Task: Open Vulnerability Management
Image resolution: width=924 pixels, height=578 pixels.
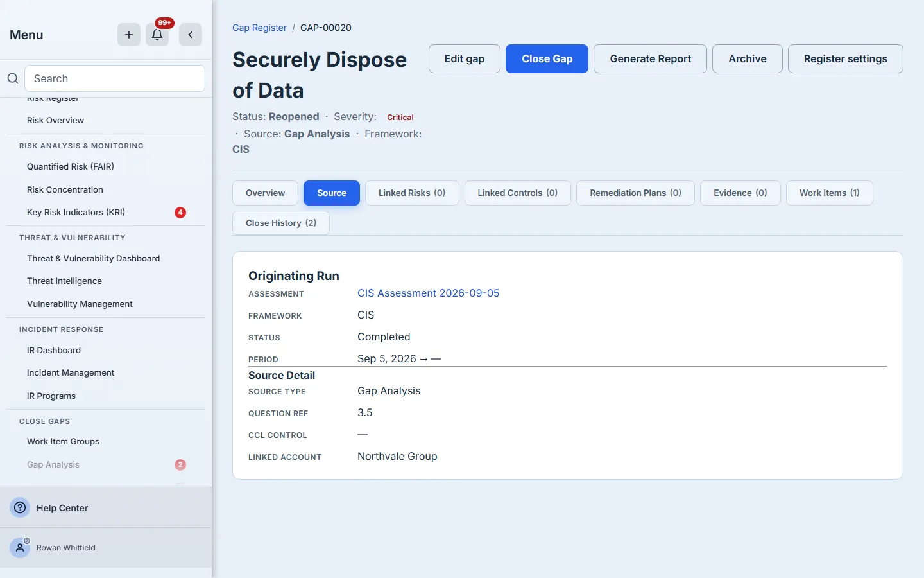Action: [x=80, y=304]
